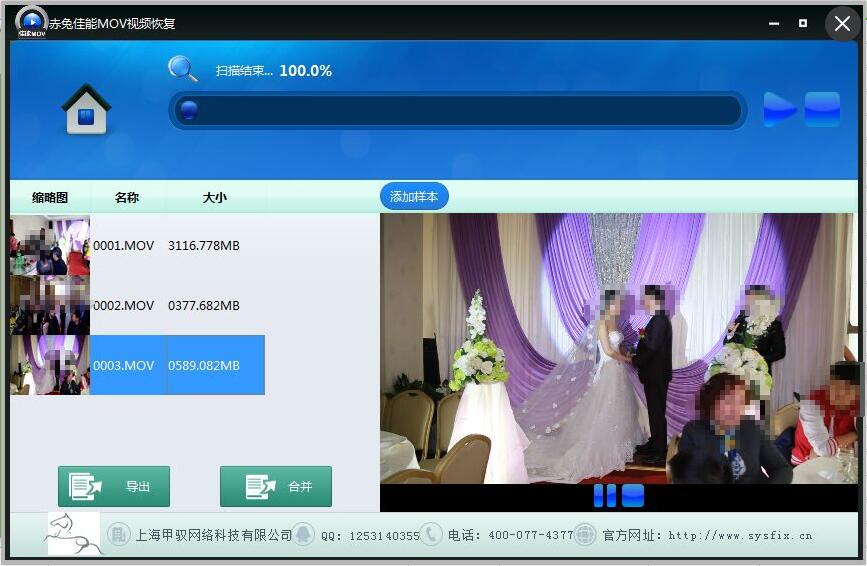The height and width of the screenshot is (566, 867).
Task: Click the 上海甲驭网络科技有限公司 company name
Action: click(213, 535)
